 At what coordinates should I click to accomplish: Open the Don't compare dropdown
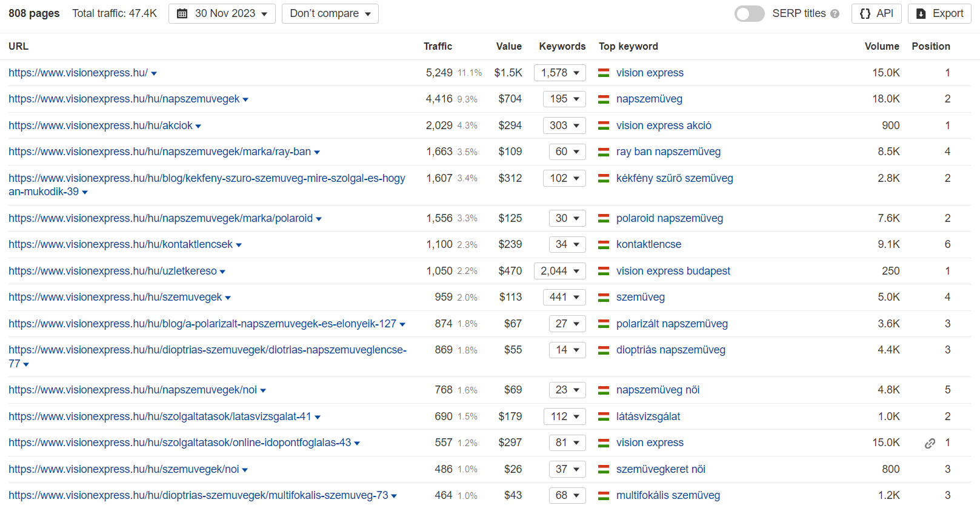coord(330,14)
